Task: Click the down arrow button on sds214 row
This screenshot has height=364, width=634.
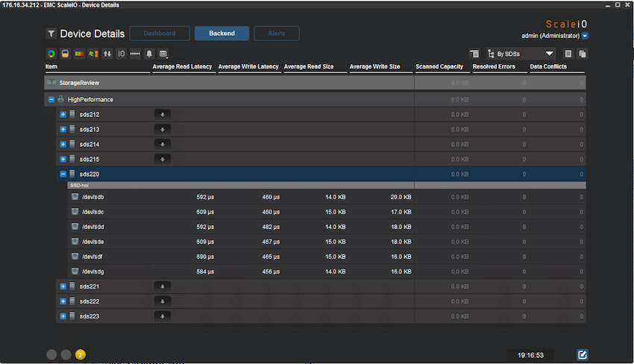Action: pyautogui.click(x=163, y=145)
